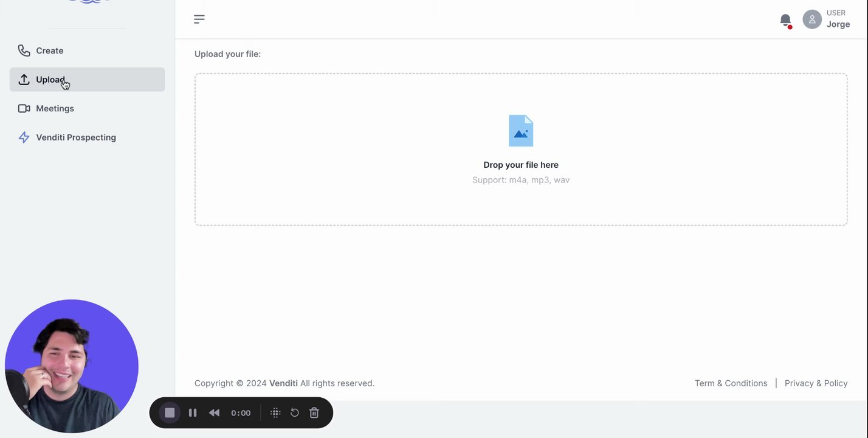Open Venditi Prospecting from the sidebar
The width and height of the screenshot is (868, 438).
87,137
